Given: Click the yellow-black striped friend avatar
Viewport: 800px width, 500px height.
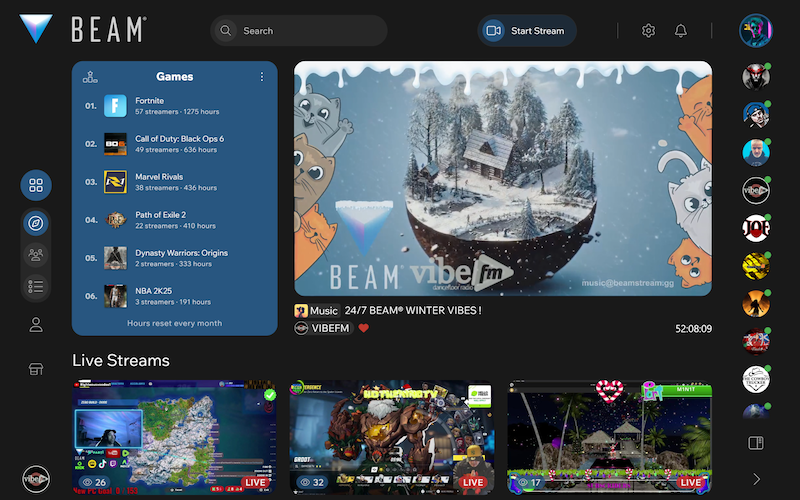Looking at the screenshot, I should coord(756,266).
